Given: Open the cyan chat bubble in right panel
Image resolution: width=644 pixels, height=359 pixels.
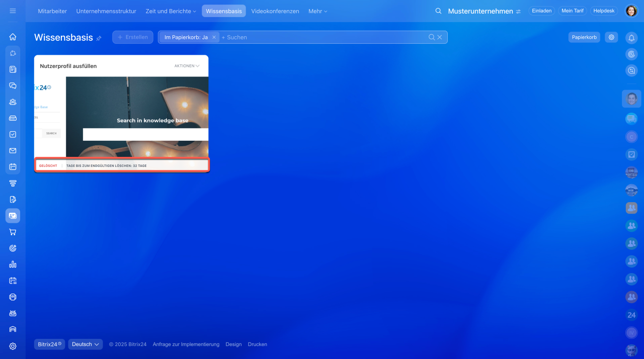Looking at the screenshot, I should [x=631, y=119].
